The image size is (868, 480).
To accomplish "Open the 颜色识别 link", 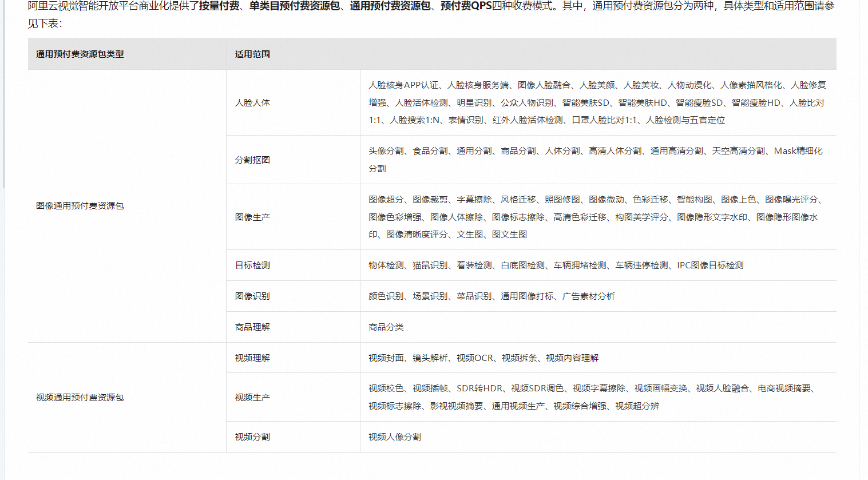I will [386, 296].
